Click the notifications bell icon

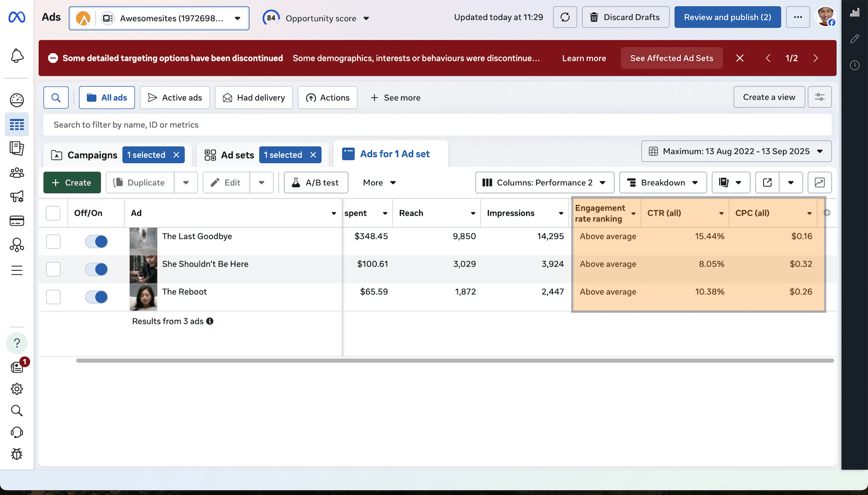17,56
